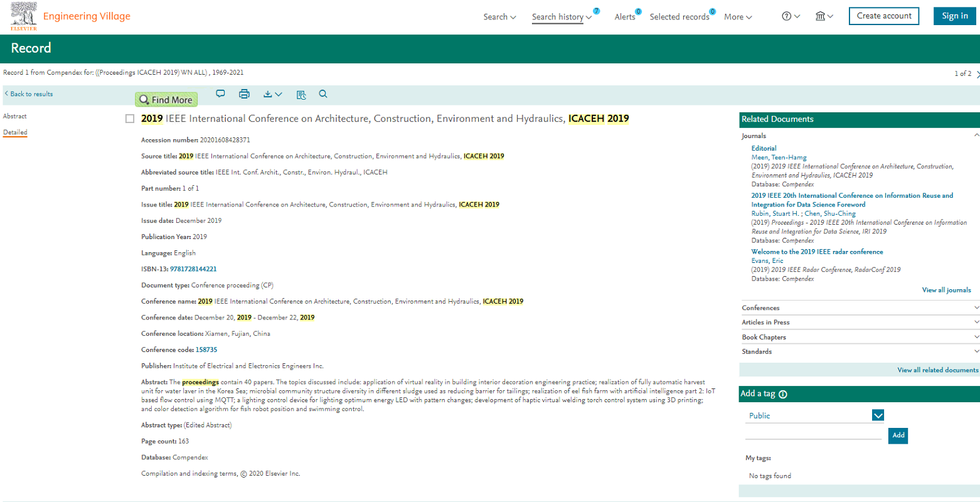980x502 pixels.
Task: Open the More dropdown menu
Action: tap(738, 17)
